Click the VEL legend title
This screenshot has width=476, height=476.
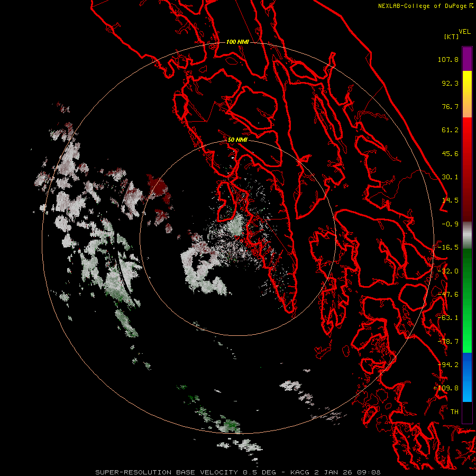tap(464, 32)
